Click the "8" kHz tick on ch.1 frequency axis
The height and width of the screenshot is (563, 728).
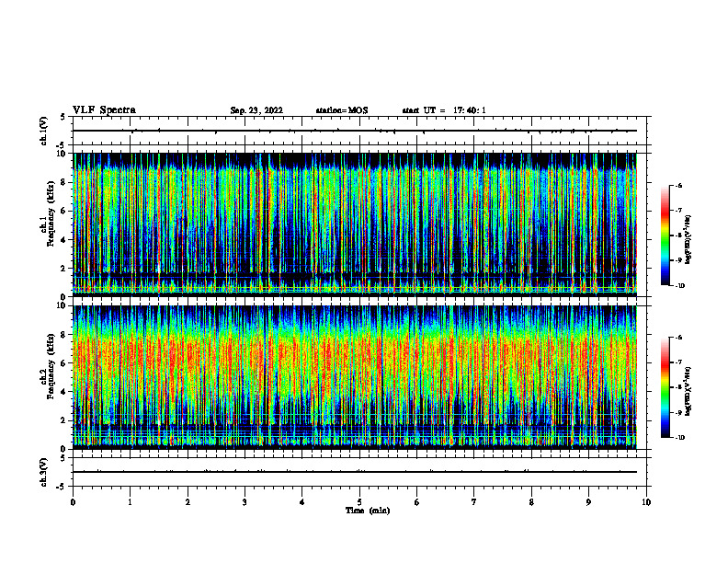(x=64, y=182)
